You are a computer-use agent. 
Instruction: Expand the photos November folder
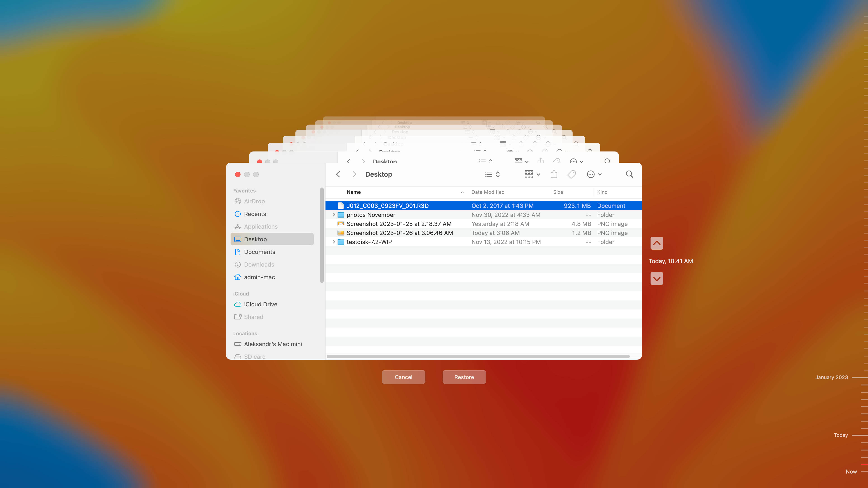334,214
